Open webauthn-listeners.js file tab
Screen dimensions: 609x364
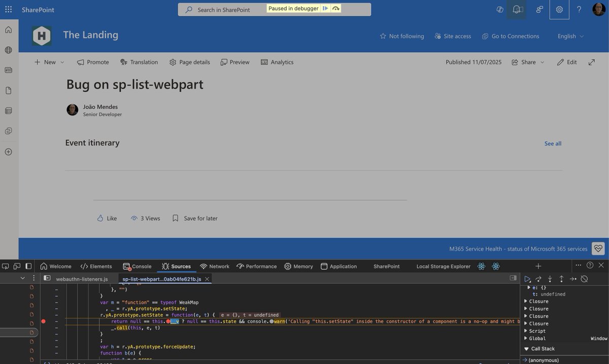pyautogui.click(x=82, y=279)
